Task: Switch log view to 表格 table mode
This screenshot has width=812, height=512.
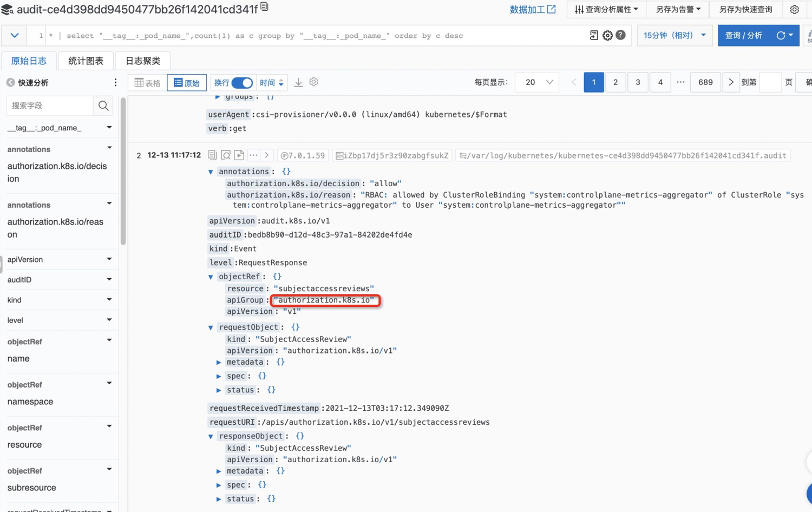Action: (148, 83)
